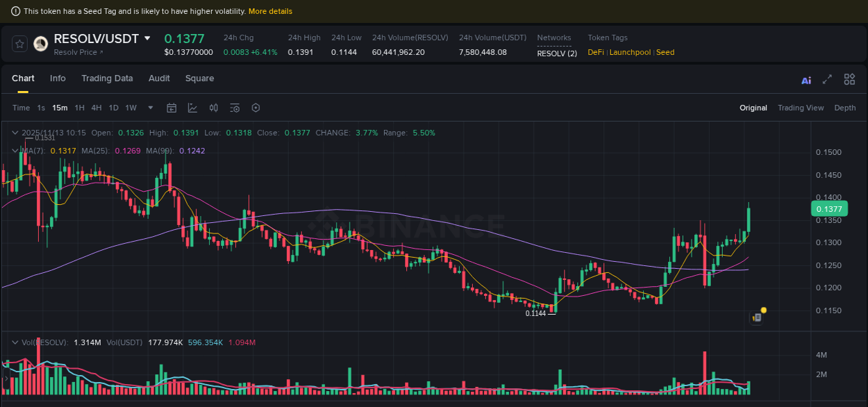
Task: Collapse the moving averages row chevron
Action: 15,150
